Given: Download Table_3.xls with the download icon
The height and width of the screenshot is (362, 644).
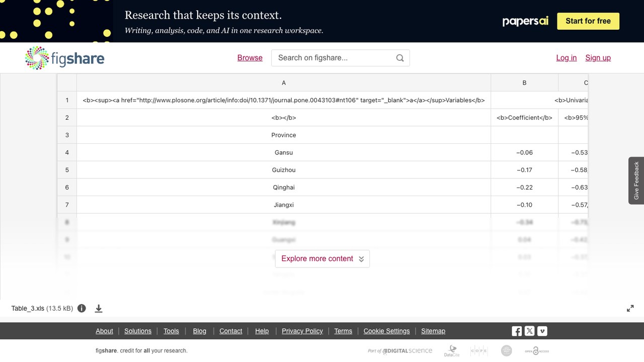Looking at the screenshot, I should pos(99,308).
